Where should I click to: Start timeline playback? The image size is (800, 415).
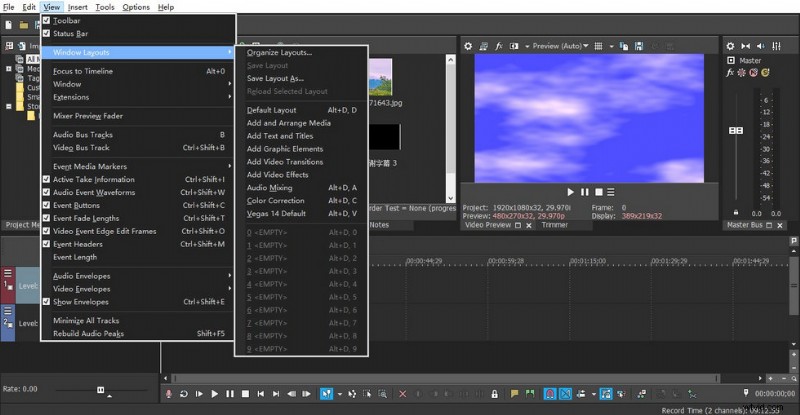[x=214, y=394]
